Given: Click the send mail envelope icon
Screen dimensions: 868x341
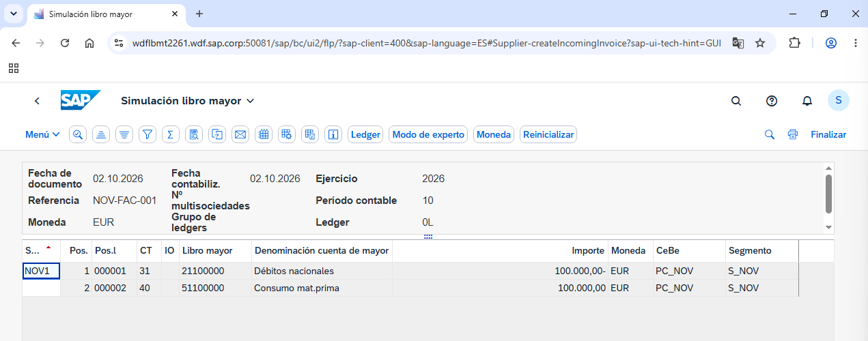Looking at the screenshot, I should click(240, 134).
